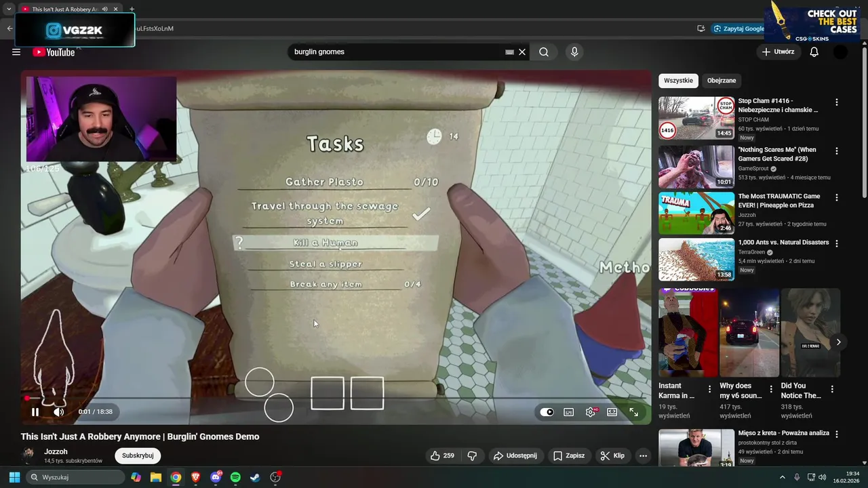Open the video title text below player
The height and width of the screenshot is (488, 868).
[x=140, y=436]
